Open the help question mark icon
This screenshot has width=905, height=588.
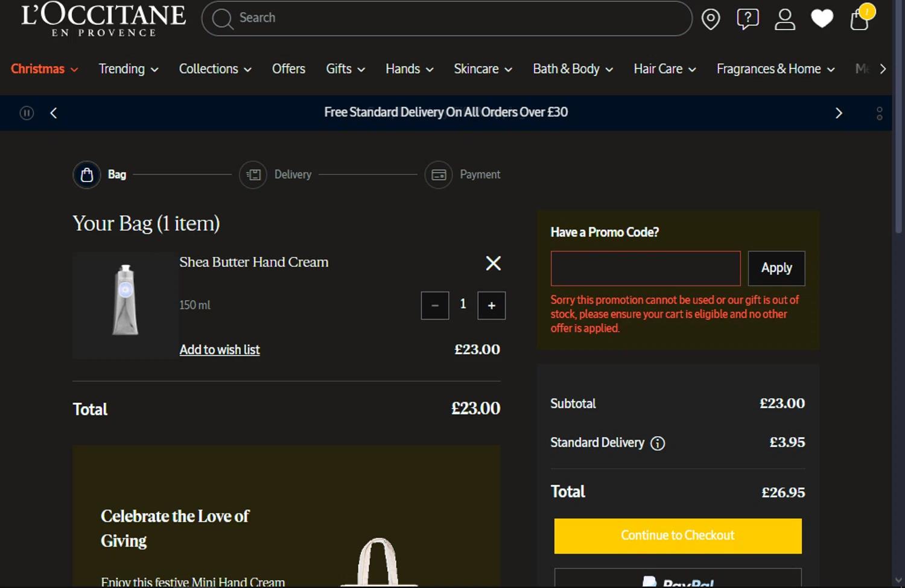748,19
